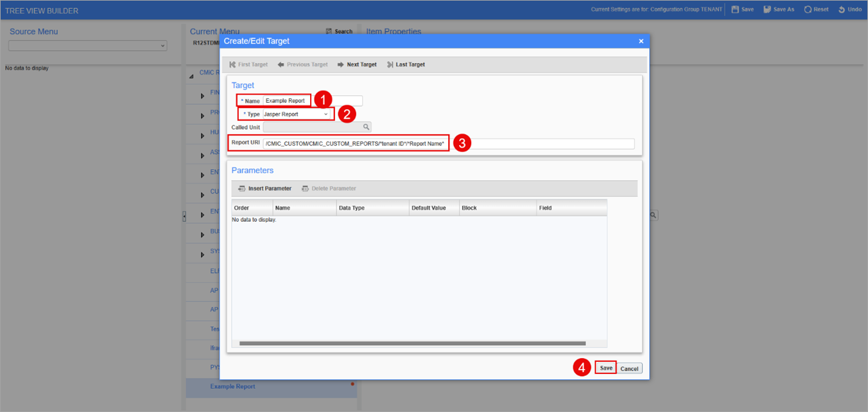The height and width of the screenshot is (412, 868).
Task: Click the Parameters table horizontal scrollbar
Action: click(x=412, y=343)
